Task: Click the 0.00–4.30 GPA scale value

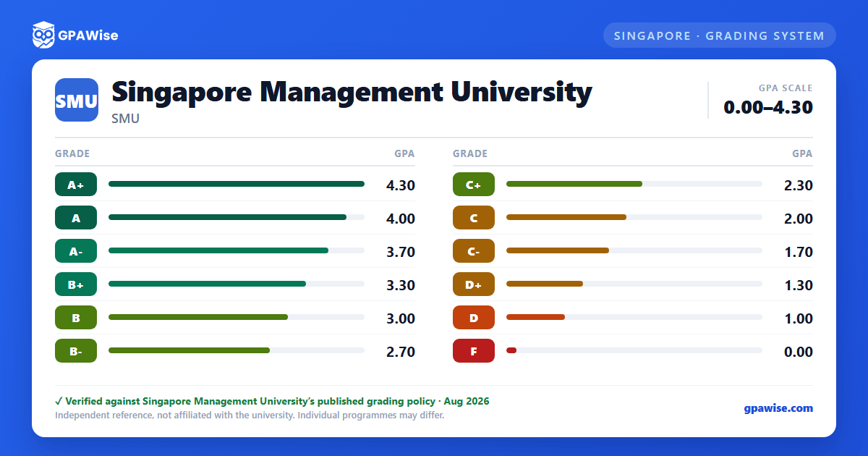Action: 768,107
